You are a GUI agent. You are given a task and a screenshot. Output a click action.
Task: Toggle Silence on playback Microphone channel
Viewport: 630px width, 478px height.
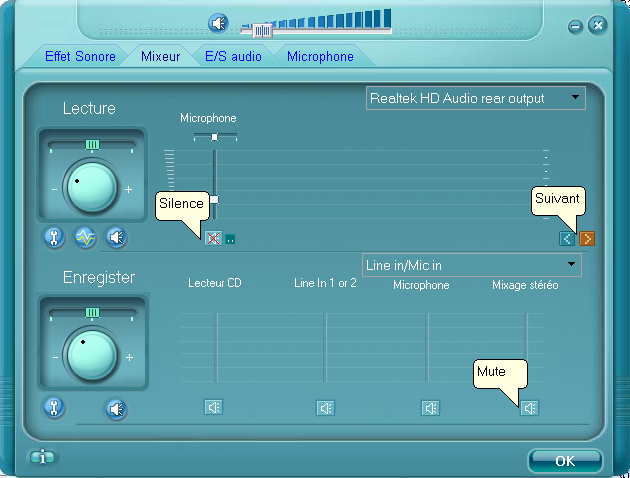click(x=213, y=238)
